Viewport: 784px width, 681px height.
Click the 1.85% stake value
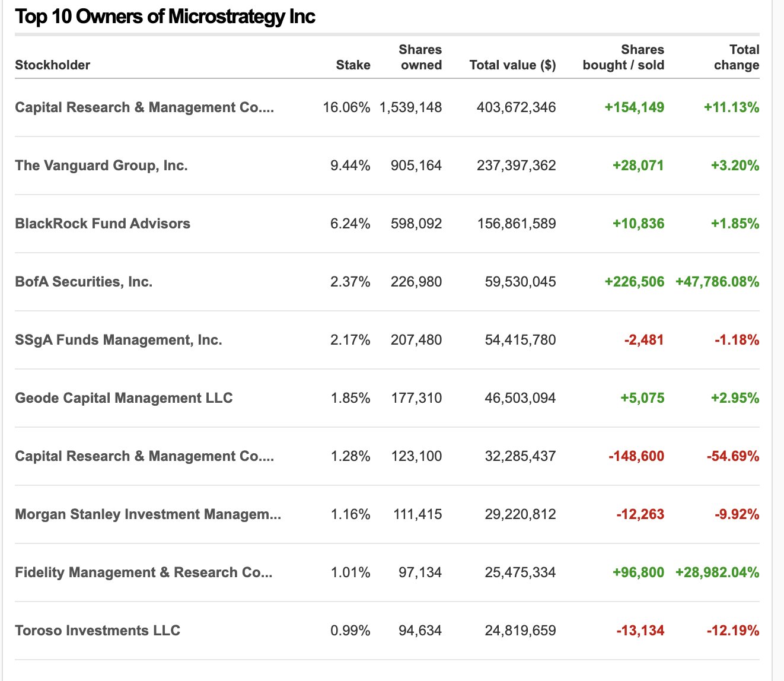click(350, 398)
